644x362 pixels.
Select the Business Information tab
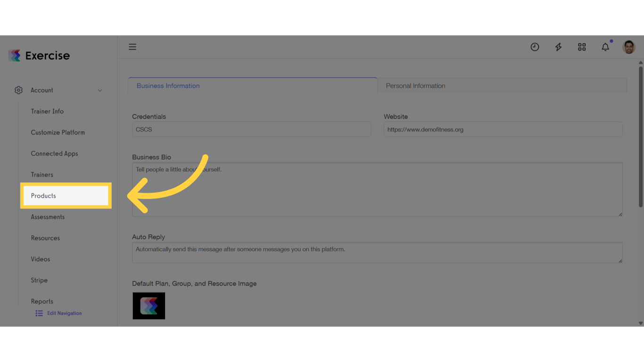pyautogui.click(x=168, y=85)
